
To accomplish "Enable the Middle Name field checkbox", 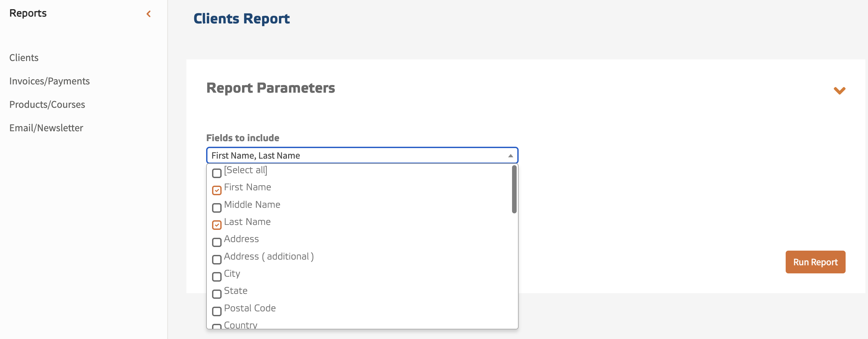I will (217, 208).
